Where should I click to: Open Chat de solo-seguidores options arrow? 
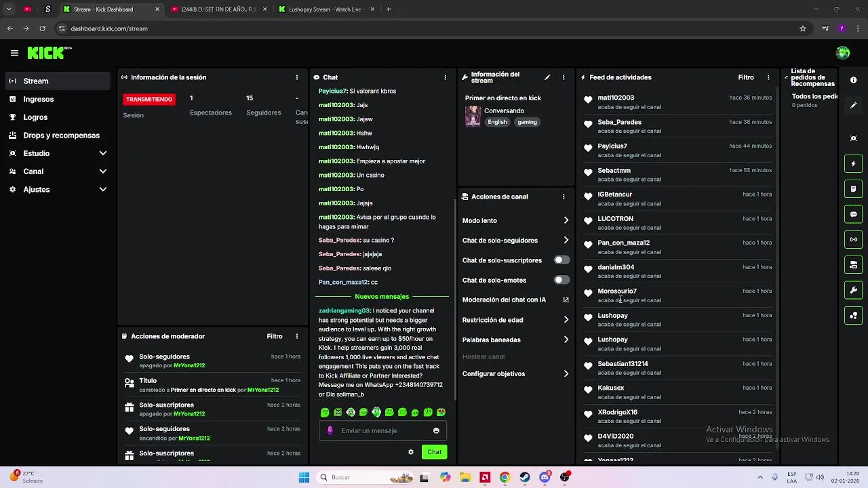point(566,241)
